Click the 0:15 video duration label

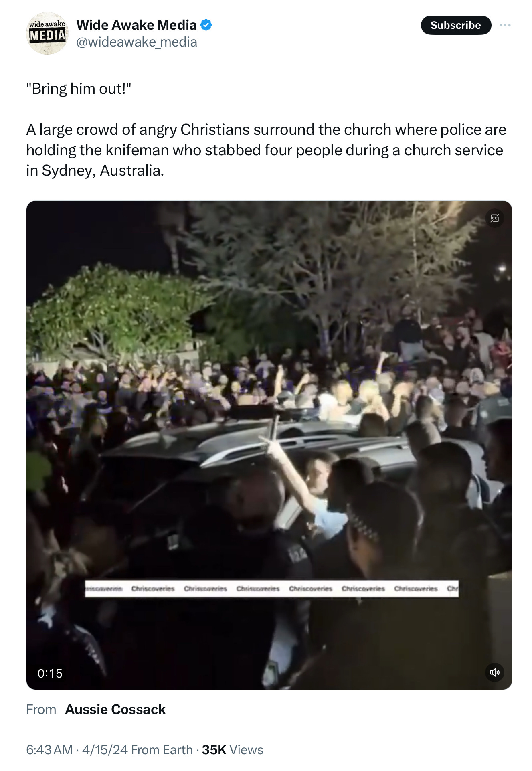click(50, 673)
